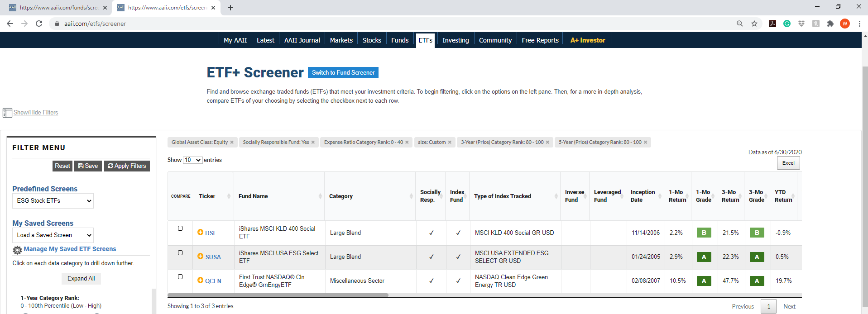This screenshot has height=314, width=868.
Task: Click SUSA 3-Mo Grade A badge
Action: 757,257
